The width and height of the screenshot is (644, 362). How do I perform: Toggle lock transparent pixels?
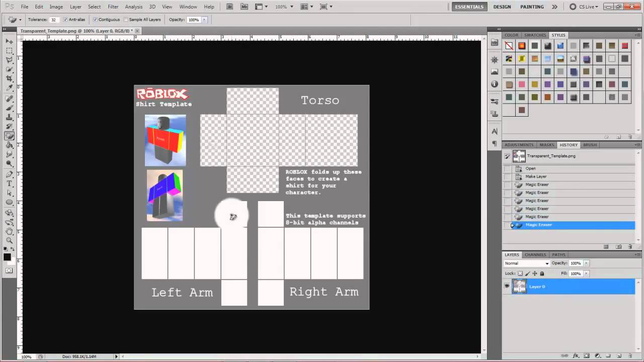520,274
